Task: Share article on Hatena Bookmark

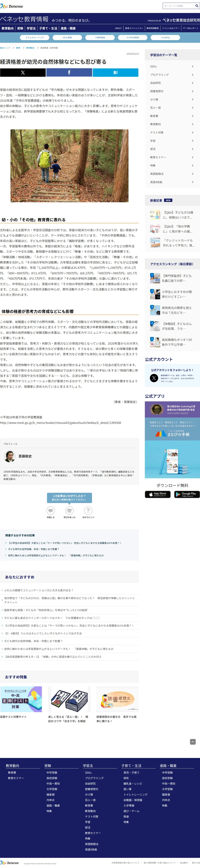Action: [115, 72]
